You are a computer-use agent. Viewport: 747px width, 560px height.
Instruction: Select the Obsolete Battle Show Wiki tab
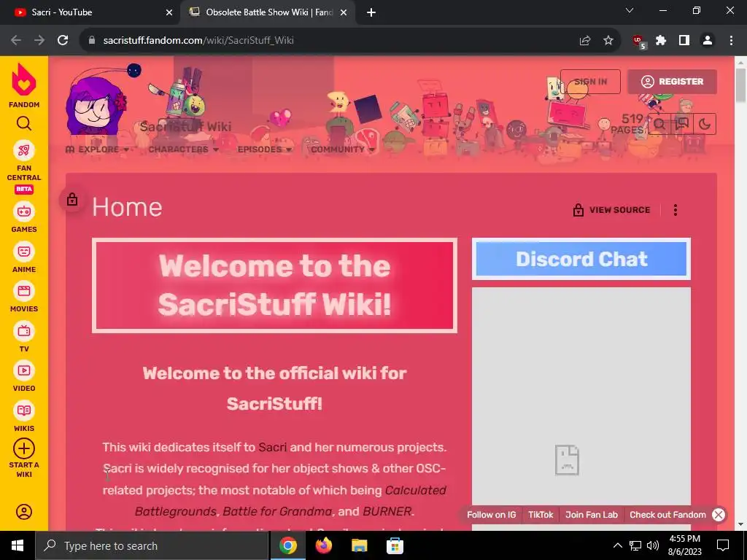coord(267,12)
